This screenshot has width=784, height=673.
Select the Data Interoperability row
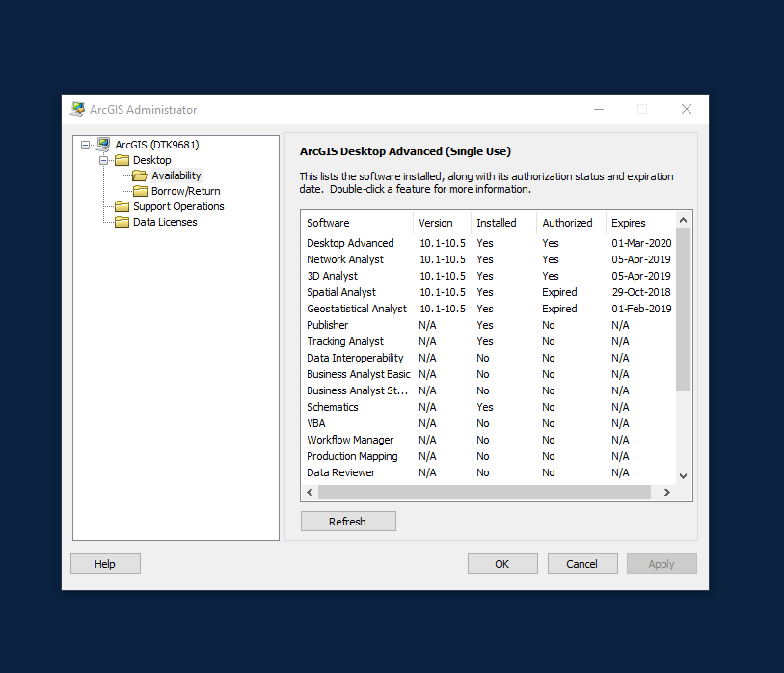click(x=489, y=358)
